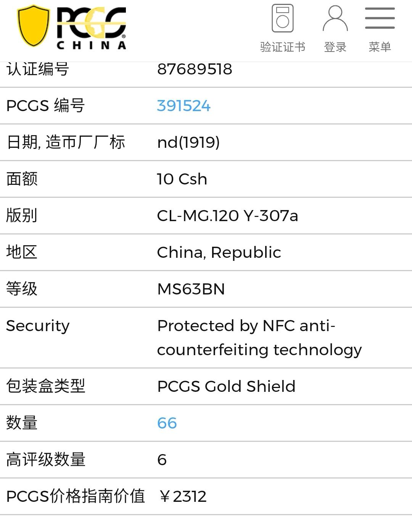Click the PCGS wordmark text in header

coord(92,23)
